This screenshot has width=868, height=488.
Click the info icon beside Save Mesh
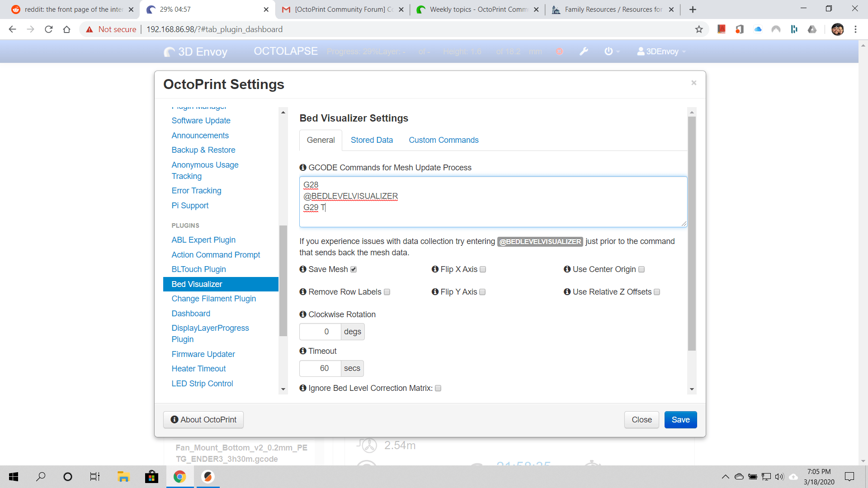pyautogui.click(x=303, y=269)
